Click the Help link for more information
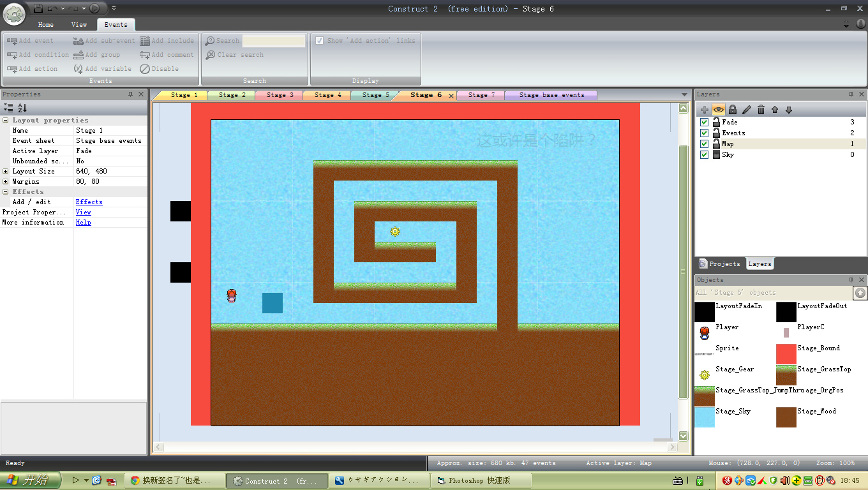Image resolution: width=868 pixels, height=490 pixels. pyautogui.click(x=84, y=222)
